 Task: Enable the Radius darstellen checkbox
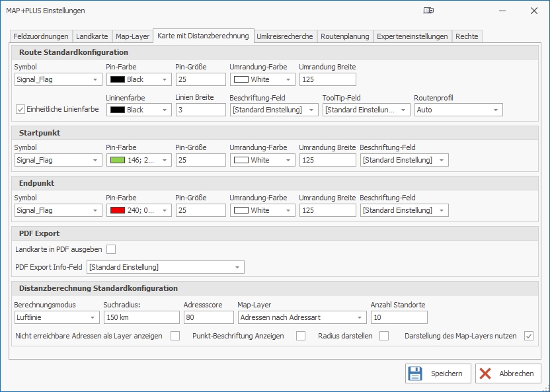384,336
